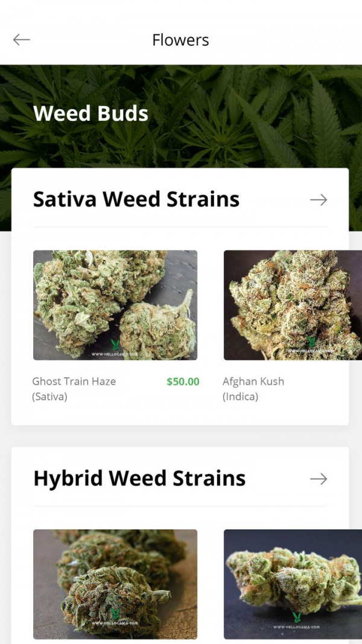Click hellocanja watermark on Afghan Kush photo
The image size is (362, 644).
click(x=312, y=345)
